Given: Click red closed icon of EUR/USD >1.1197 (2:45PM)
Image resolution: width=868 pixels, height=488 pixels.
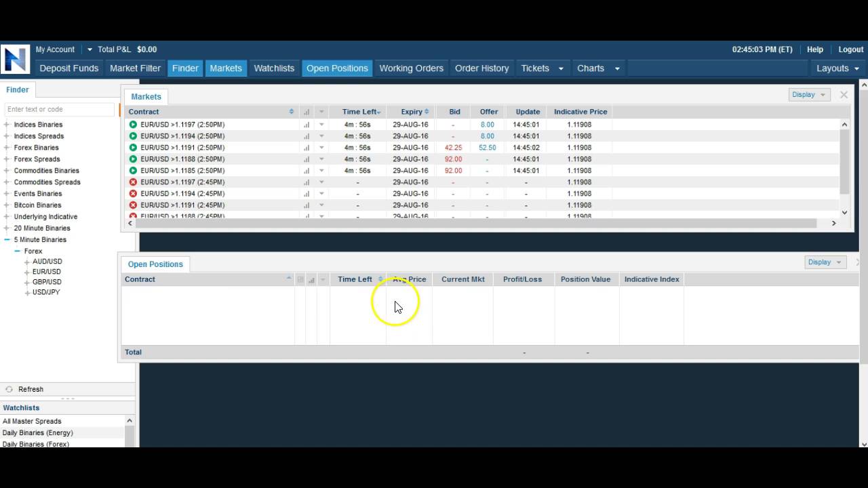Looking at the screenshot, I should pos(133,182).
